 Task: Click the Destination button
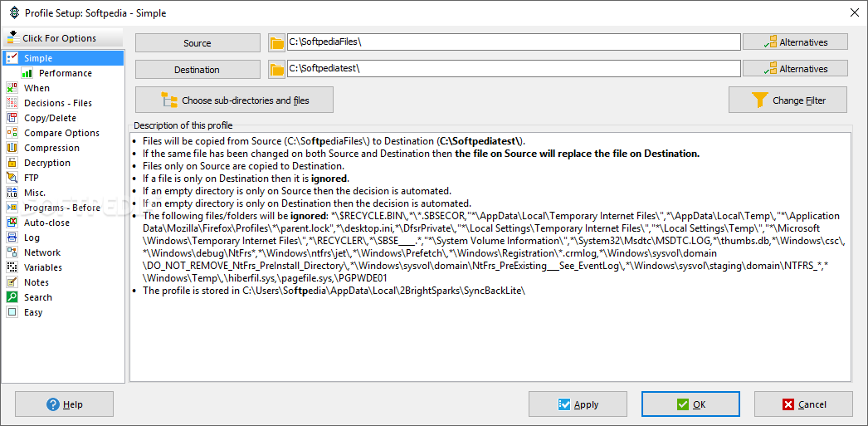click(197, 69)
